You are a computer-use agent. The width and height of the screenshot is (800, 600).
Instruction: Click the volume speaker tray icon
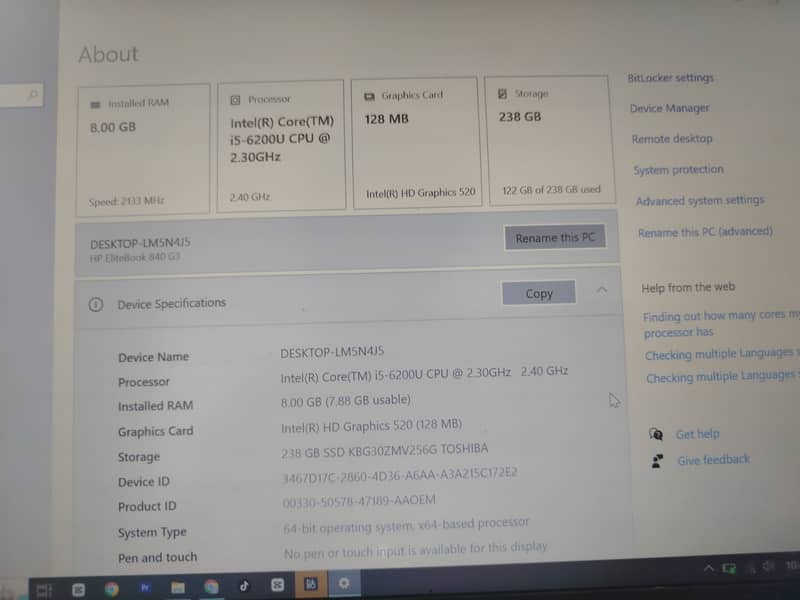[768, 566]
